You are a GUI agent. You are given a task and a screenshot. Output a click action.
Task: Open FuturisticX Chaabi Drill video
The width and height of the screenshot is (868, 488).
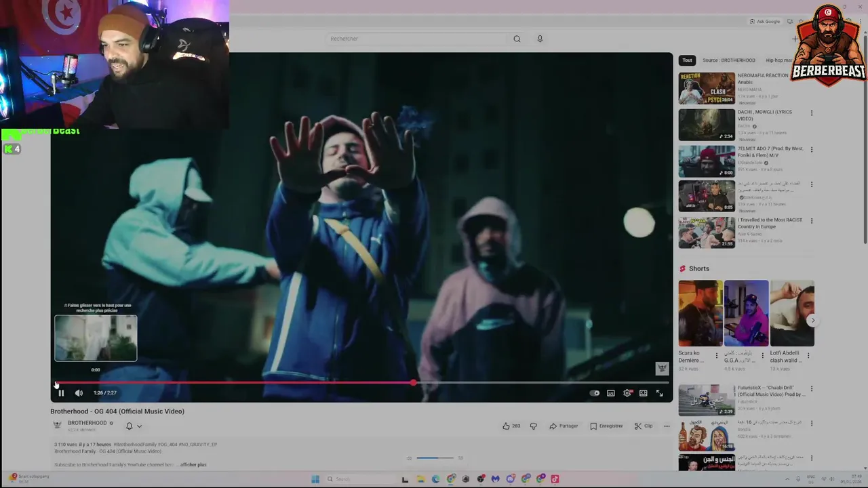(707, 400)
